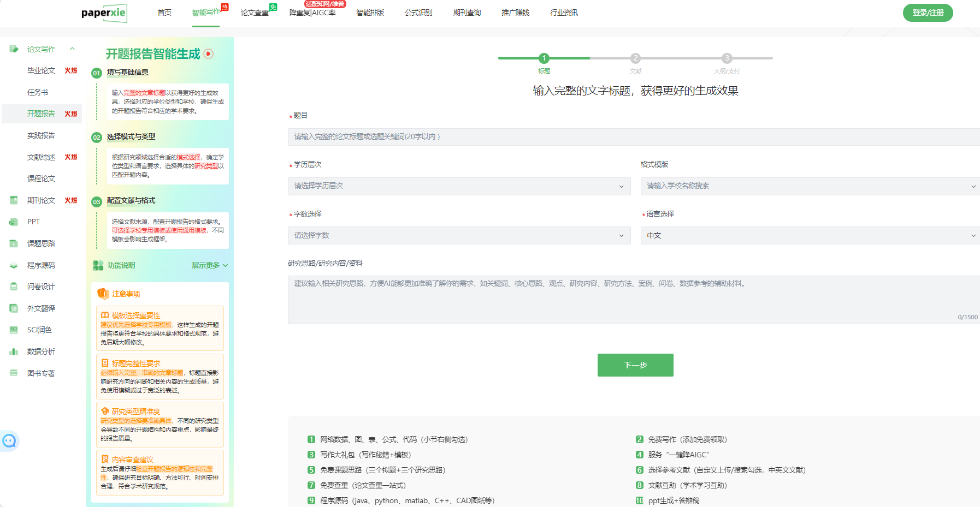The image size is (980, 507).
Task: Open the 语言选择 dropdown showing 中文
Action: click(x=810, y=235)
